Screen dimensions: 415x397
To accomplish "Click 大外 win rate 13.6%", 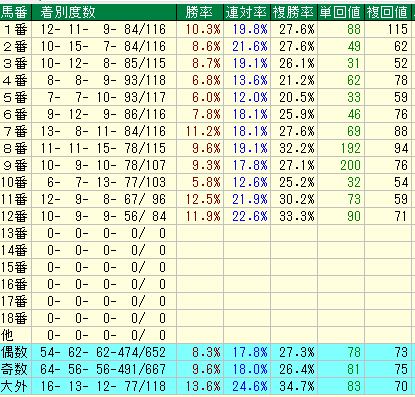I will (203, 387).
